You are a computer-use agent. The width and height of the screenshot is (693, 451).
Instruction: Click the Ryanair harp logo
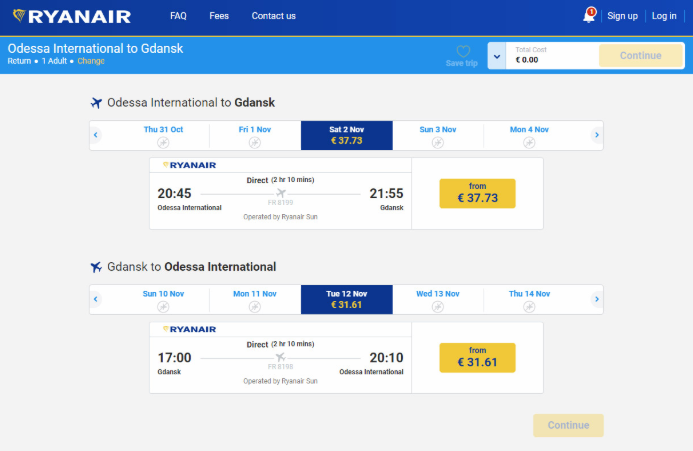18,16
